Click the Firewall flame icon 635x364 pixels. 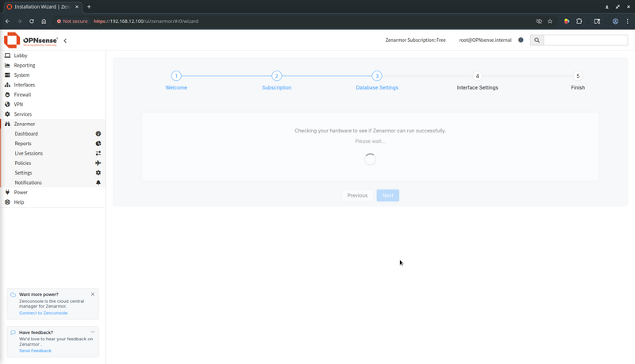(x=7, y=94)
